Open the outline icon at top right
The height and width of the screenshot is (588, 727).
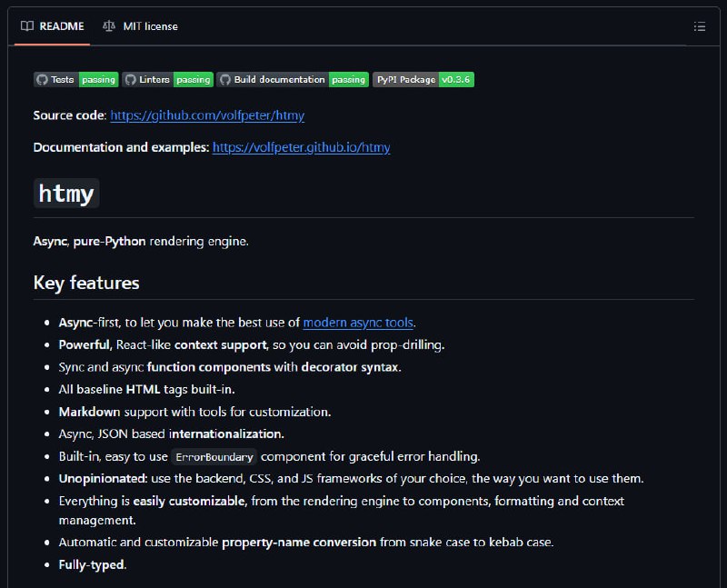point(699,26)
